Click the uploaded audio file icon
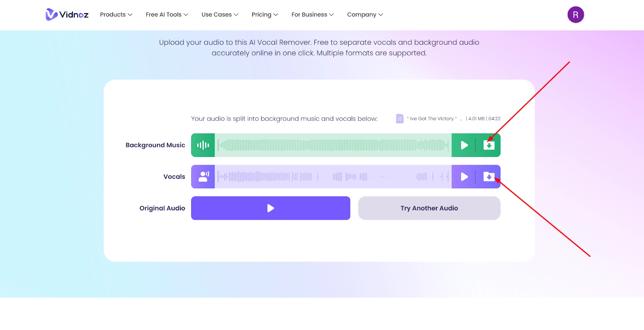This screenshot has height=330, width=644. click(399, 119)
